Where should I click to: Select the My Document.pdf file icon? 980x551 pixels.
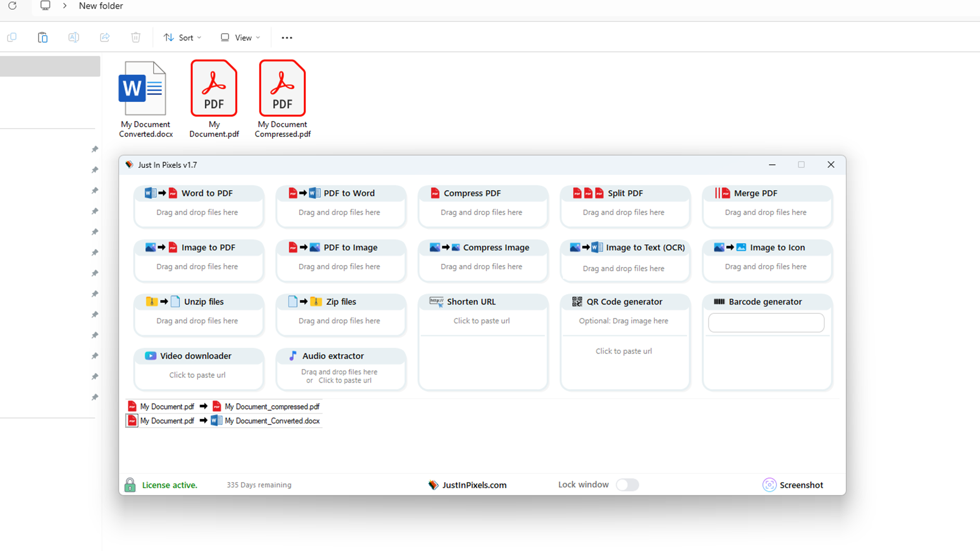[214, 88]
